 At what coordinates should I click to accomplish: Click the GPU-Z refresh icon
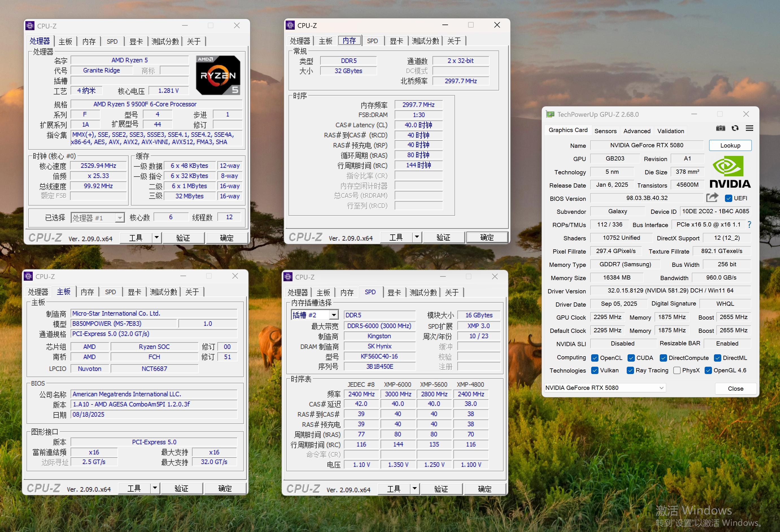(735, 128)
